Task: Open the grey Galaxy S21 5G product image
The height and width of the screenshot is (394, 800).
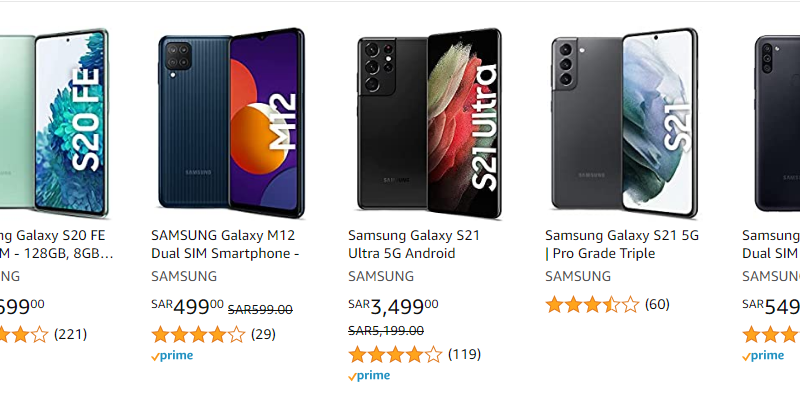Action: point(624,123)
